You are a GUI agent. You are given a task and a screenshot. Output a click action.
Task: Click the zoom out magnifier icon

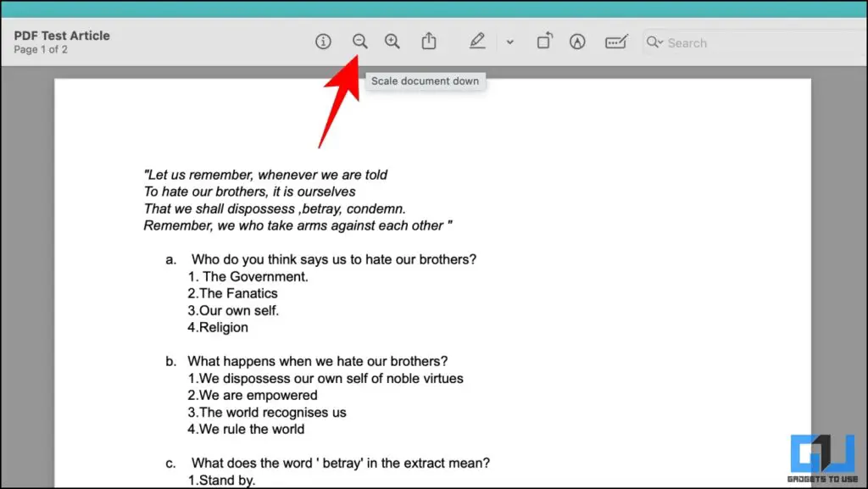(359, 42)
